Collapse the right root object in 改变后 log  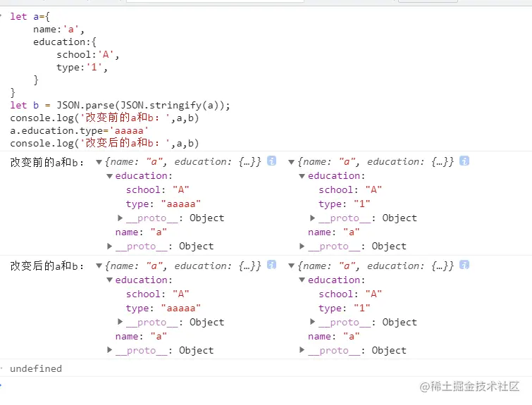(291, 266)
